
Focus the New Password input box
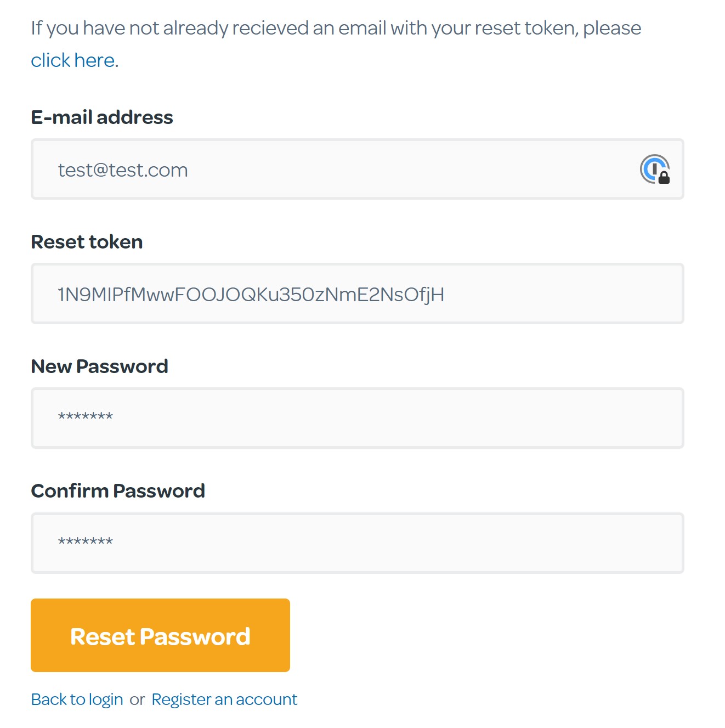356,419
